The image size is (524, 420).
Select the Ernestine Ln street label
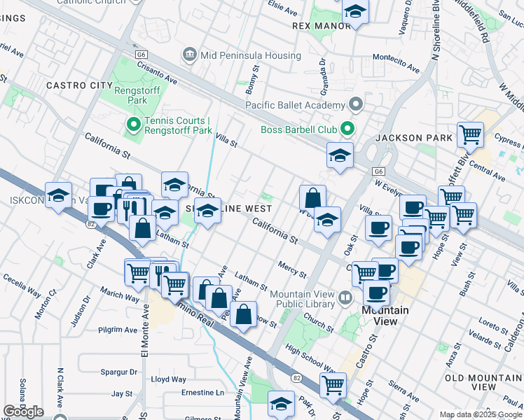pyautogui.click(x=202, y=392)
